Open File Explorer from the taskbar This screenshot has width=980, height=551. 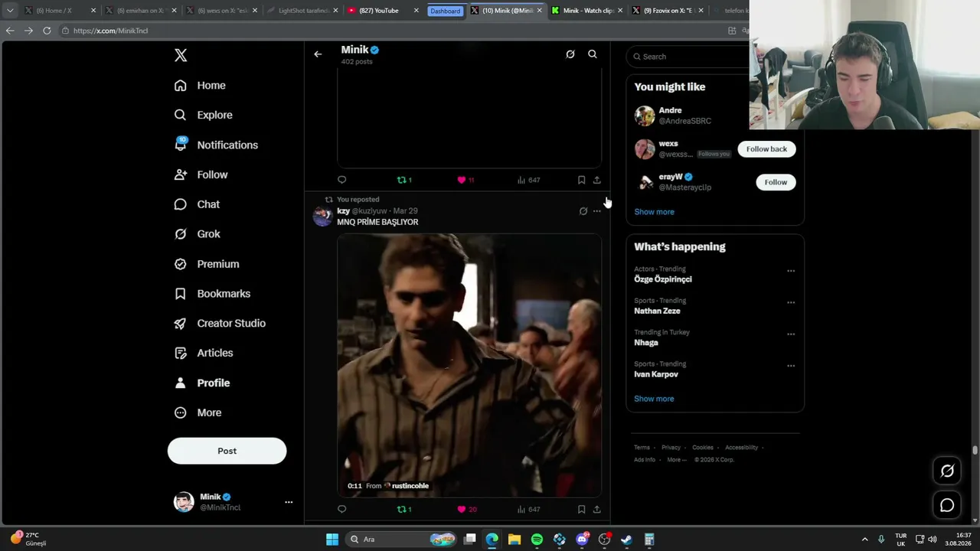[x=514, y=540]
